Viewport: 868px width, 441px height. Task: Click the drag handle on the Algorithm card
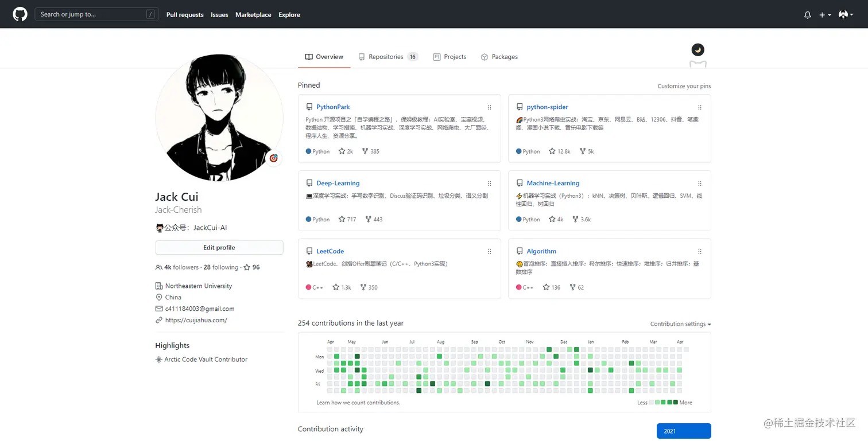tap(700, 251)
